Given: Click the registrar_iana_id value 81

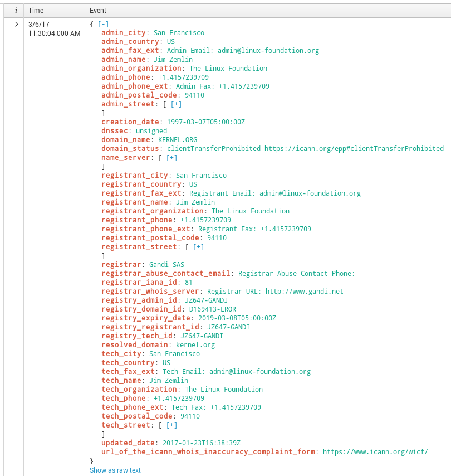Looking at the screenshot, I should 189,283.
